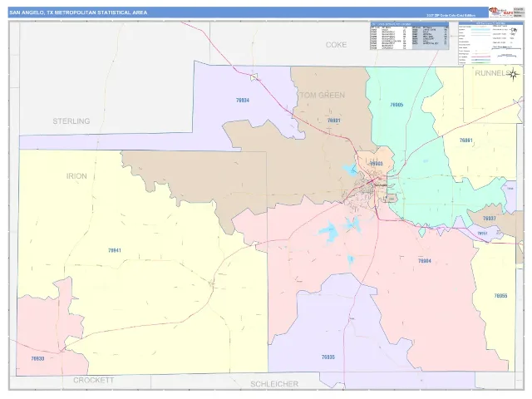Select the IRION county label

(x=76, y=176)
